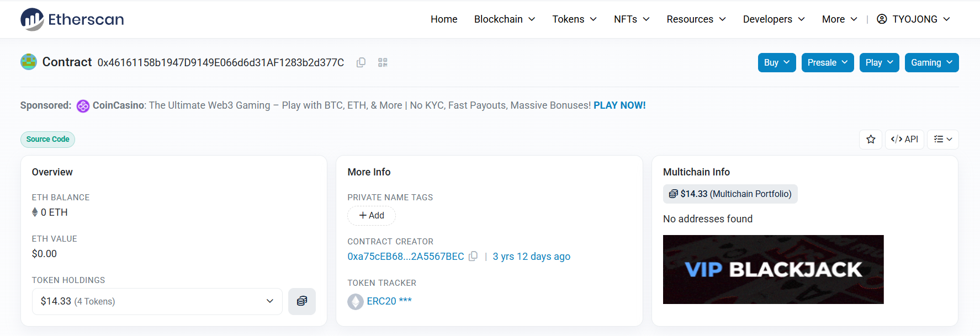Open the 3 yrs 12 days ago transaction
Image resolution: width=980 pixels, height=336 pixels.
tap(532, 257)
